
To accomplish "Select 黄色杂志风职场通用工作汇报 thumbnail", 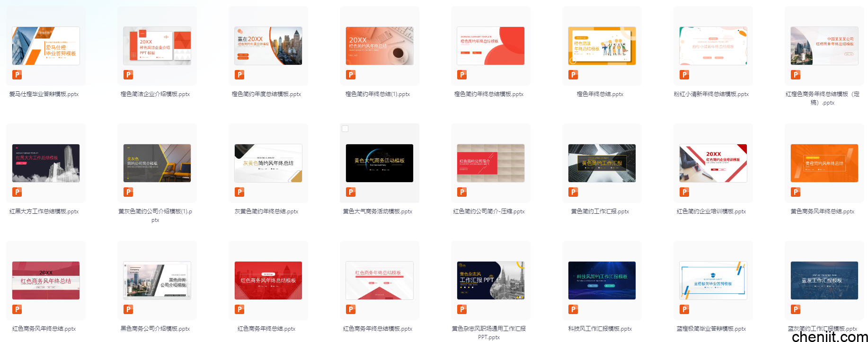I will (490, 281).
